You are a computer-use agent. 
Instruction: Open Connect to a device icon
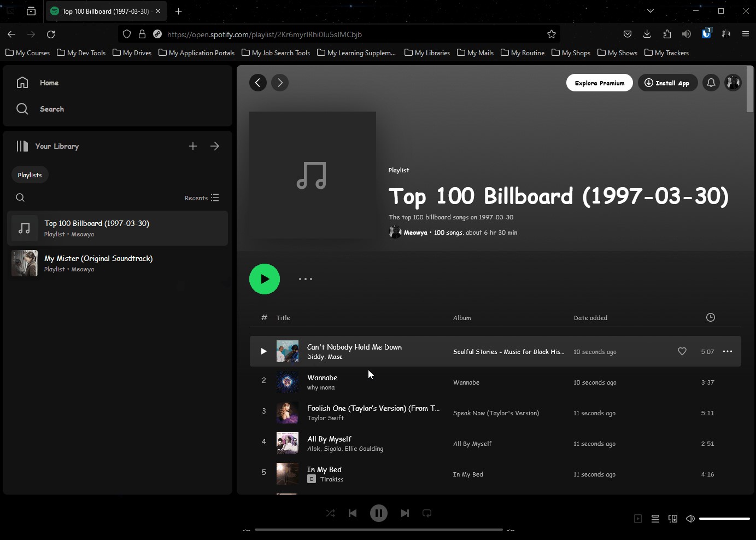[x=673, y=519]
